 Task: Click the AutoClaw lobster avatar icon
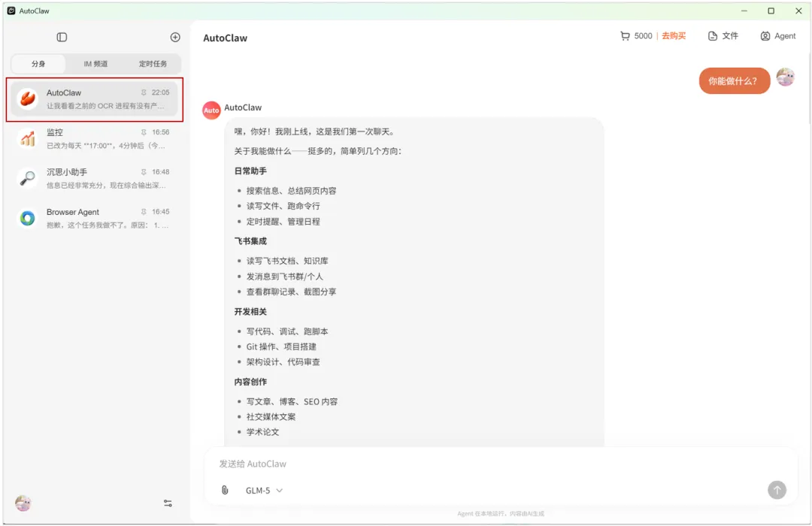28,98
